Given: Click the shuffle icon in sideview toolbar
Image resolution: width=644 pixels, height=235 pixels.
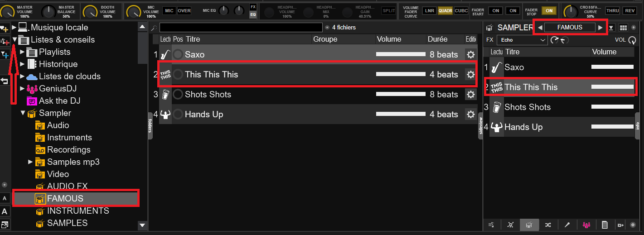Looking at the screenshot, I should [548, 225].
